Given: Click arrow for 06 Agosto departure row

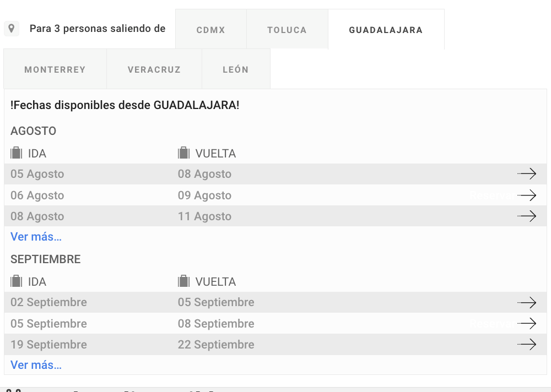Looking at the screenshot, I should [x=526, y=195].
